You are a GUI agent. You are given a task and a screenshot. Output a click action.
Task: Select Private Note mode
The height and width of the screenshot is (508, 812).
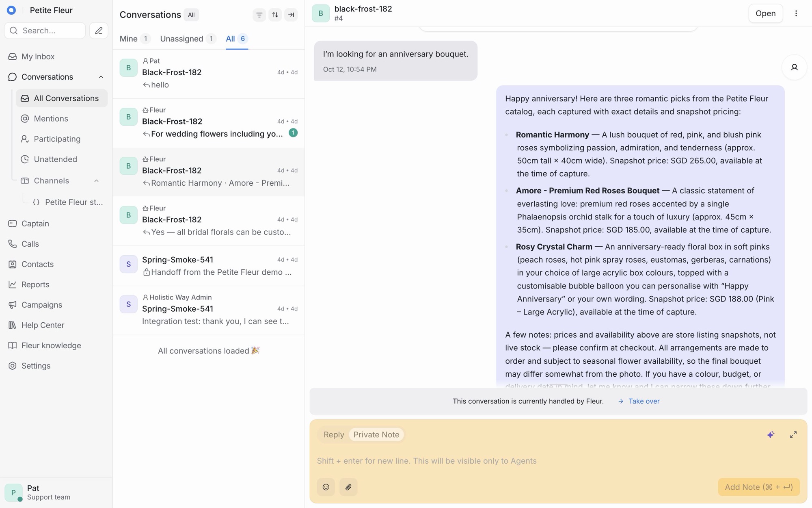pos(376,435)
